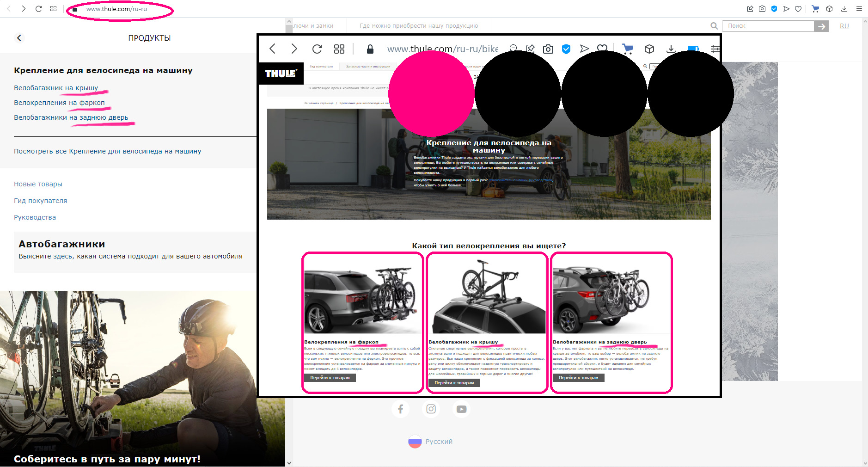Reload the page in the main browser toolbar
This screenshot has width=868, height=467.
(x=39, y=9)
